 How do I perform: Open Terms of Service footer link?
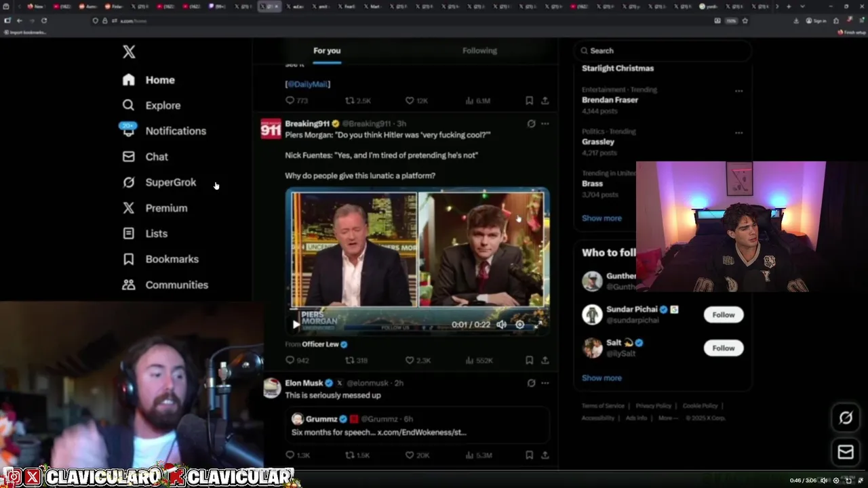coord(603,406)
